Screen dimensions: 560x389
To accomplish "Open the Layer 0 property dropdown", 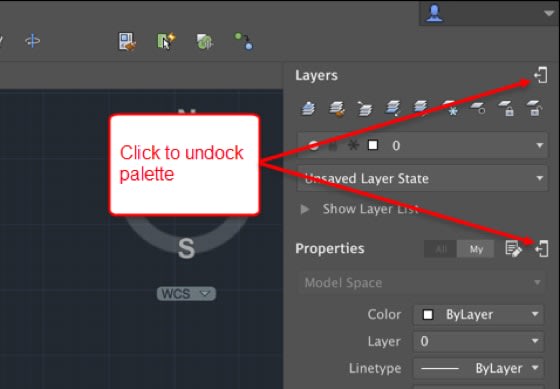I will (x=479, y=341).
